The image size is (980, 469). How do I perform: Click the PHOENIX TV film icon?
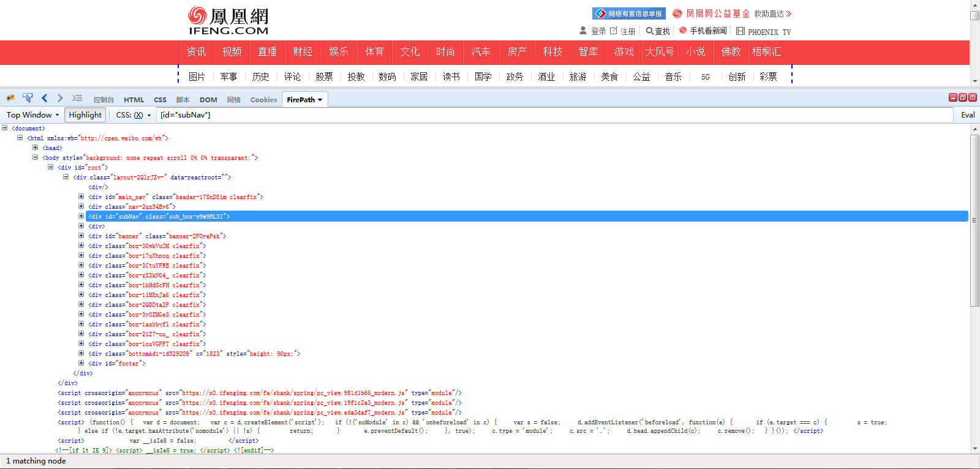[x=741, y=31]
